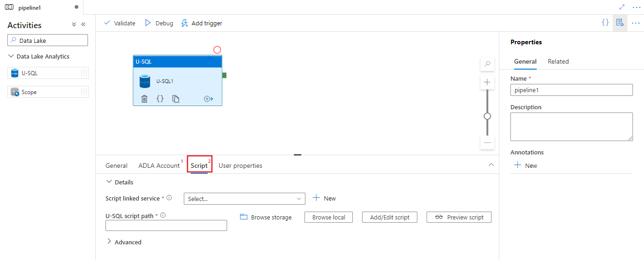Expand the Advanced section
This screenshot has width=644, height=260.
point(109,242)
